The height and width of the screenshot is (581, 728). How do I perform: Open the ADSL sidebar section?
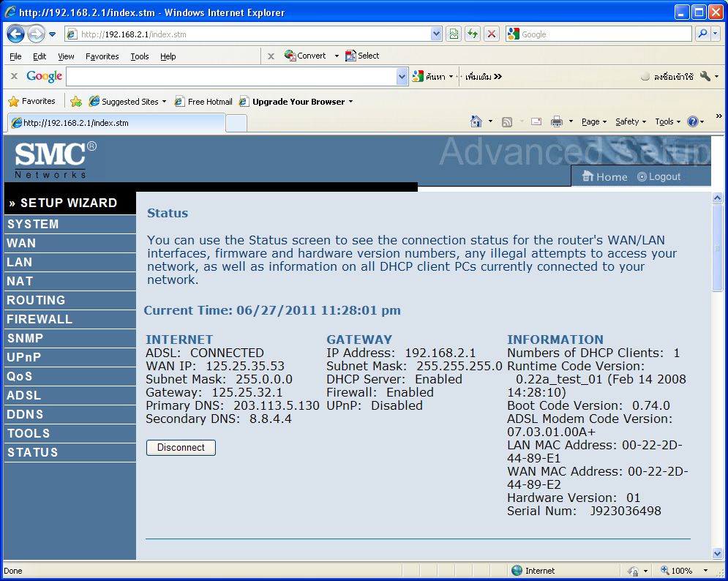pyautogui.click(x=70, y=395)
